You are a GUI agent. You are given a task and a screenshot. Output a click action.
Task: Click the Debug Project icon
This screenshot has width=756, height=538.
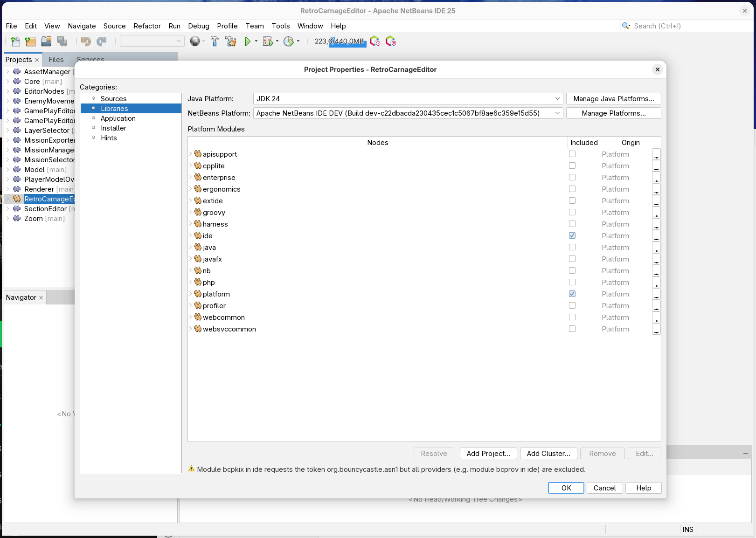268,41
